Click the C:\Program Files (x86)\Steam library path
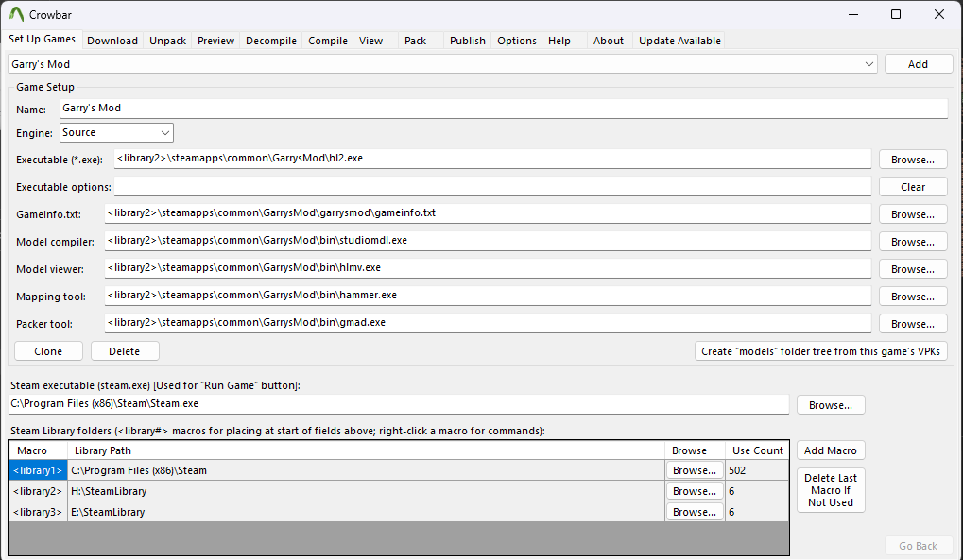This screenshot has height=560, width=963. point(366,470)
